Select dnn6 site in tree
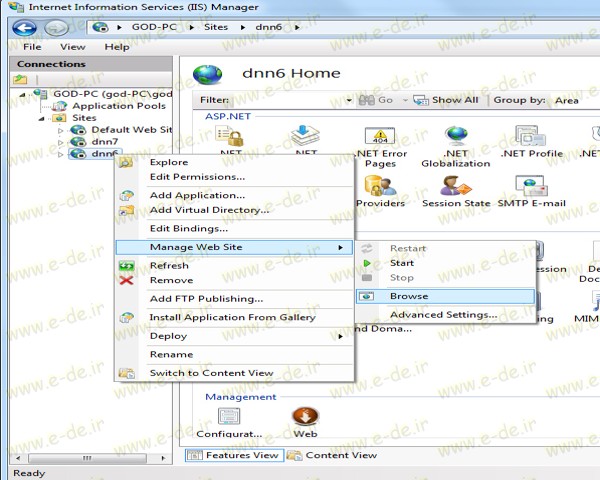 [x=104, y=153]
